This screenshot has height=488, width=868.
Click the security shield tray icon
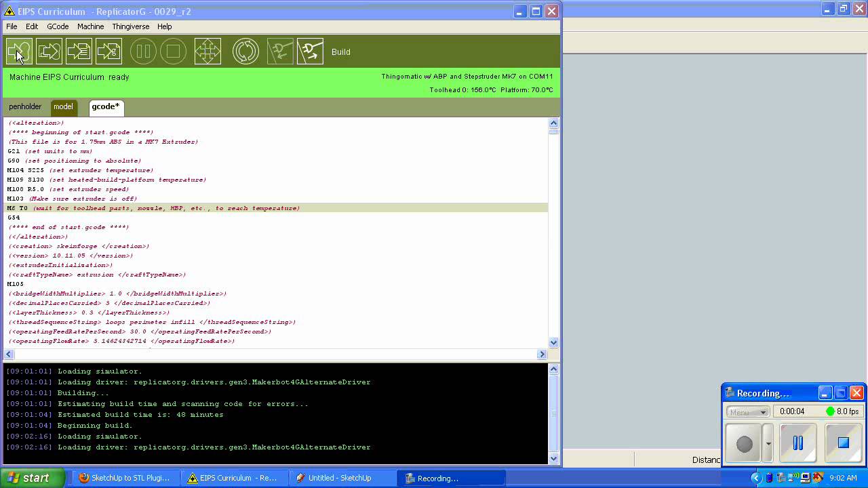coord(818,478)
